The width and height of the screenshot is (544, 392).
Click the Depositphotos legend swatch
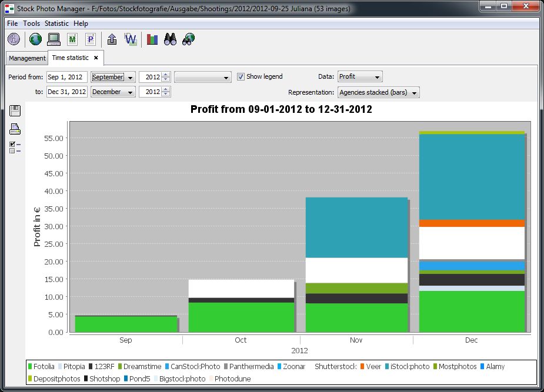pos(30,379)
